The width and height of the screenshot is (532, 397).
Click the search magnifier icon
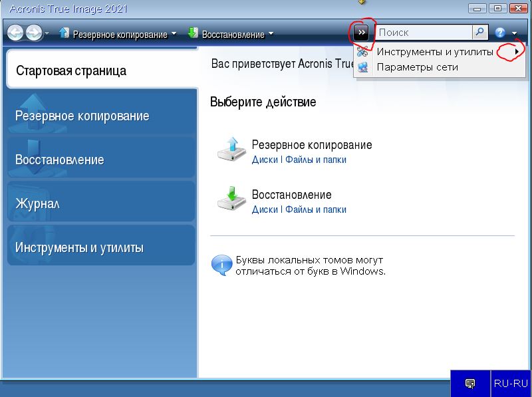[479, 32]
